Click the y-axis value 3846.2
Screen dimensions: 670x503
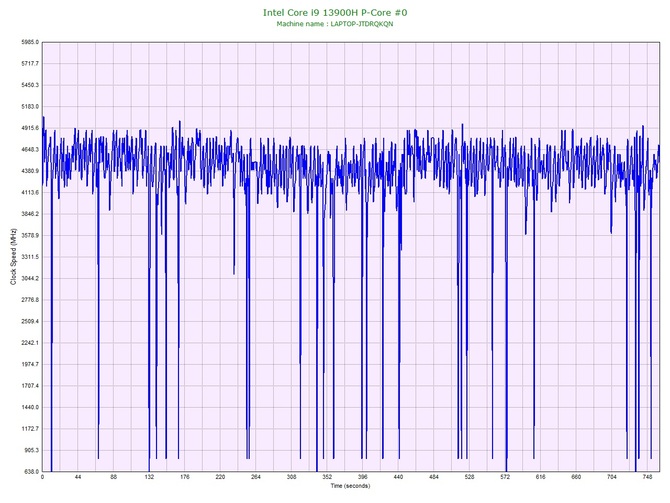pyautogui.click(x=30, y=214)
